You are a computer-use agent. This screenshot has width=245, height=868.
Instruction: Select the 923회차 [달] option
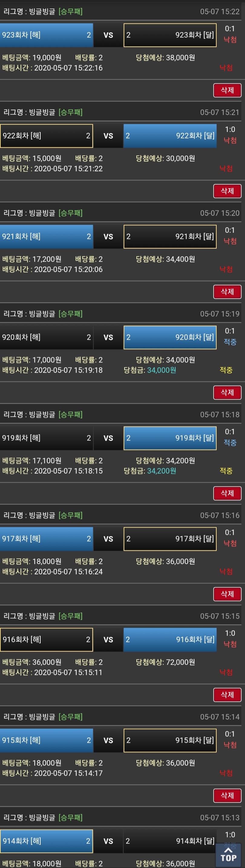coord(170,35)
